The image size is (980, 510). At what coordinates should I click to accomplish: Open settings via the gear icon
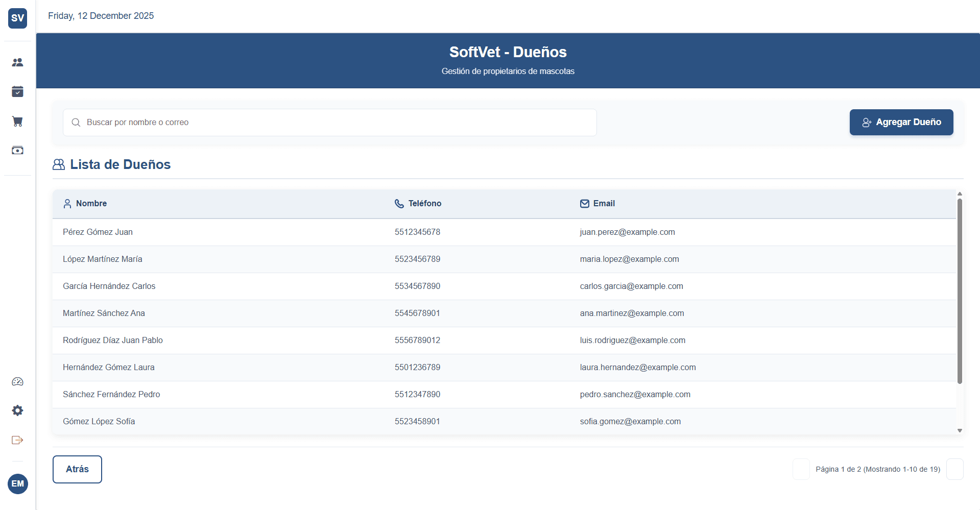[17, 410]
